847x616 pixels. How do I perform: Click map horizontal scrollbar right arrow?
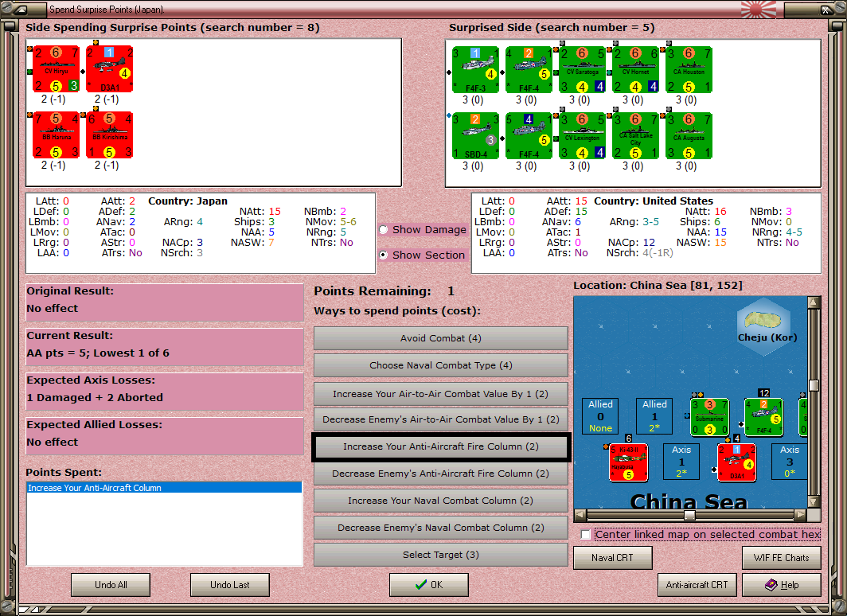click(801, 514)
